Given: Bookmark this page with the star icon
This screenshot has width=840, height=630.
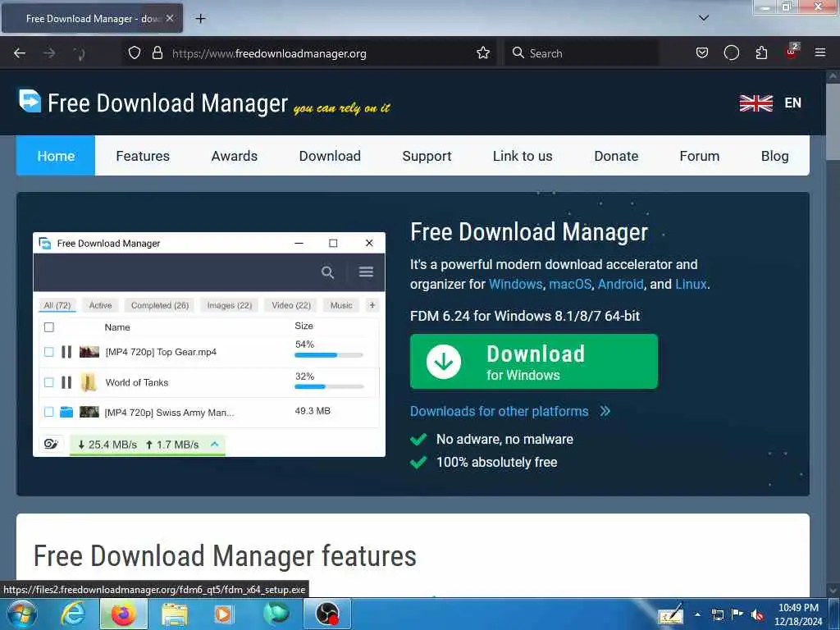Looking at the screenshot, I should click(482, 53).
